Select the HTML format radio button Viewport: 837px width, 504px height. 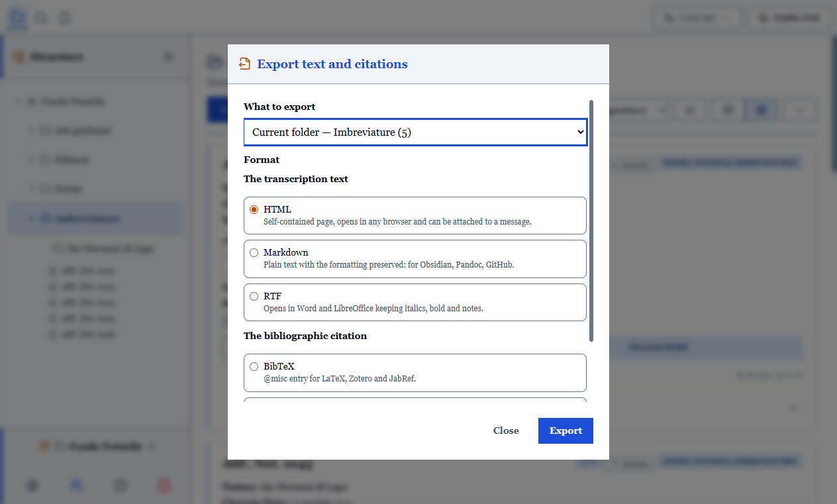click(254, 209)
